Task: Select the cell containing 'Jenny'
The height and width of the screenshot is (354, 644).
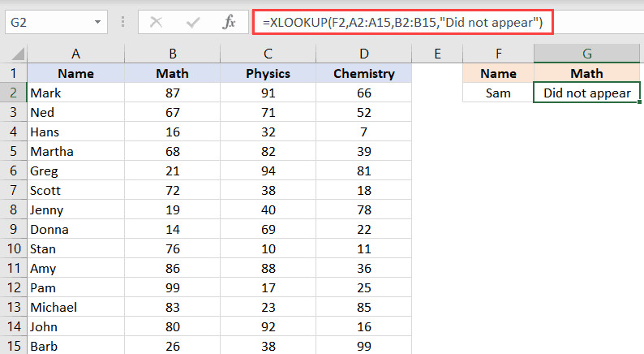Action: coord(75,209)
